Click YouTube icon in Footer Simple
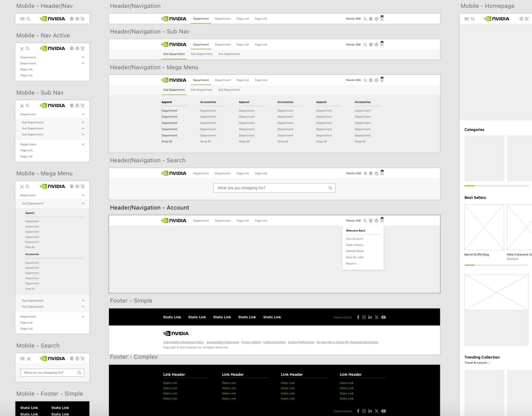Screen dimensions: 532x416 pos(383,317)
